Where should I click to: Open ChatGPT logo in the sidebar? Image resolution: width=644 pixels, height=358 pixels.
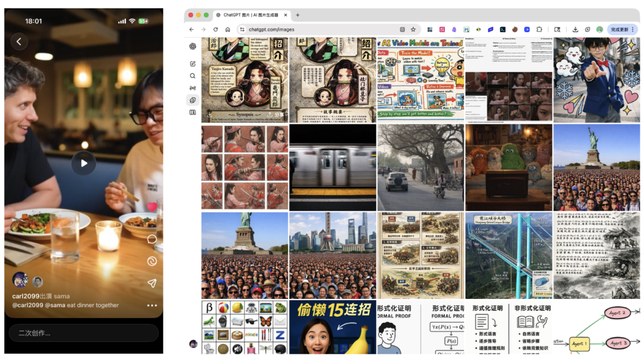point(193,47)
